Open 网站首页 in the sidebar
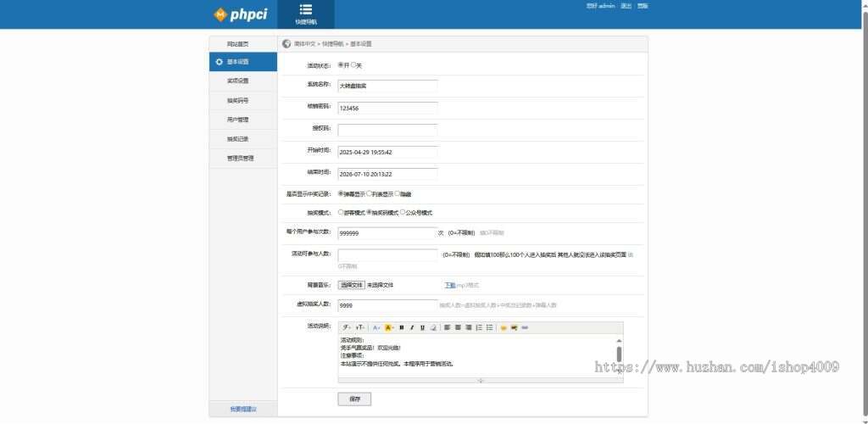Viewport: 868px width, 424px height. [243, 44]
